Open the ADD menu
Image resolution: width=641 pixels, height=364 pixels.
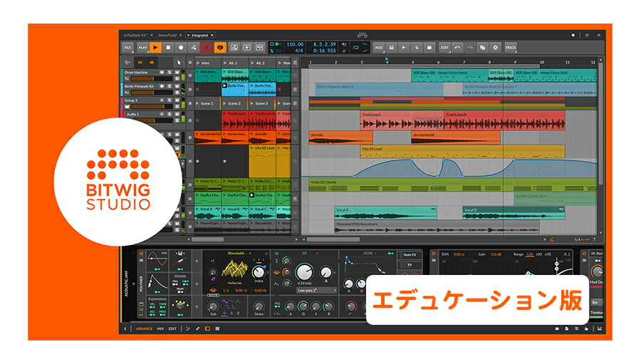pyautogui.click(x=379, y=48)
